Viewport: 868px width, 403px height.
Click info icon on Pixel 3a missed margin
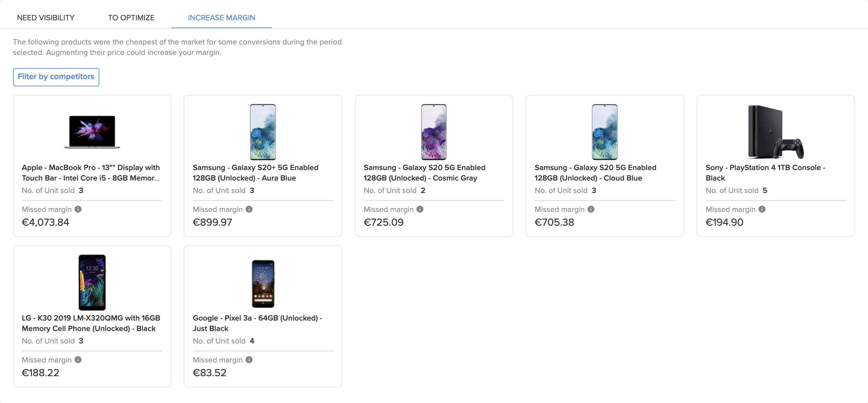(x=249, y=359)
